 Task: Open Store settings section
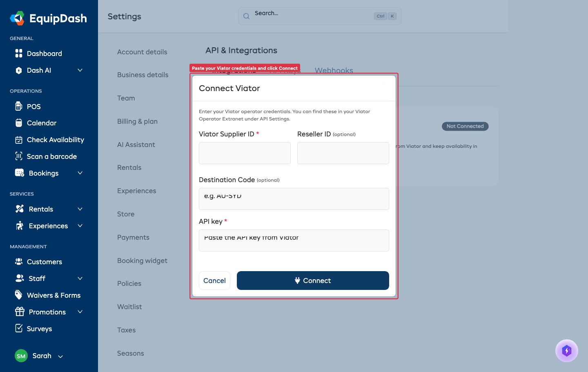[x=126, y=214]
